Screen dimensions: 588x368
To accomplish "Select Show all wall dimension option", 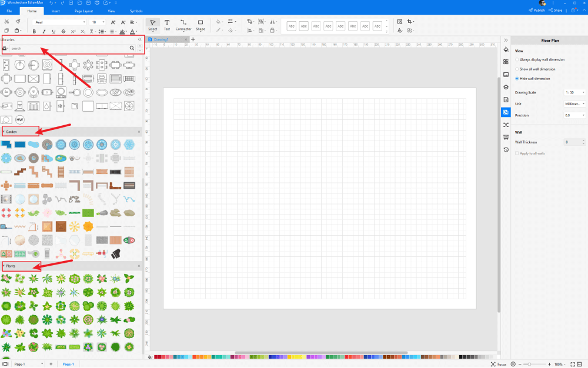I will click(x=517, y=69).
